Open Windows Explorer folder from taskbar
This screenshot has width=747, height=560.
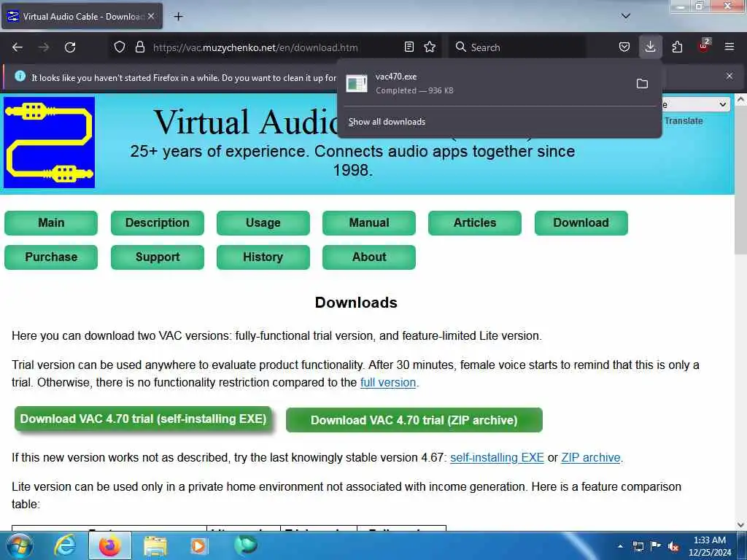click(155, 545)
